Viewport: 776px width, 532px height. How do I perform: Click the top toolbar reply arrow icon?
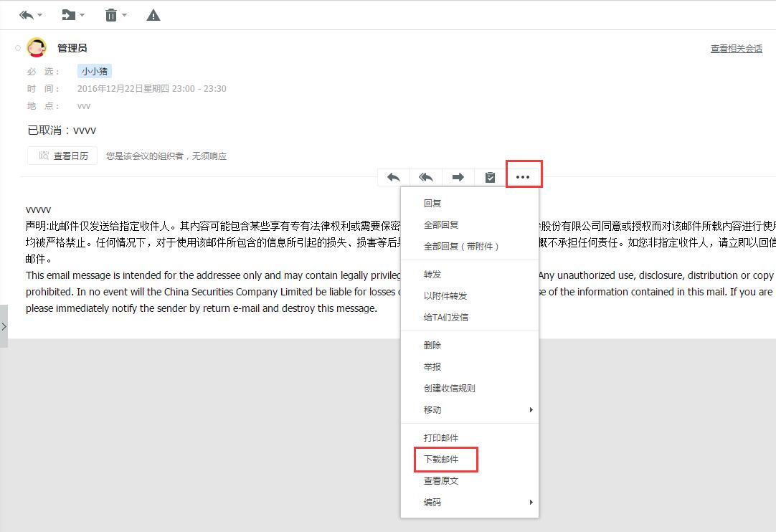pos(27,15)
